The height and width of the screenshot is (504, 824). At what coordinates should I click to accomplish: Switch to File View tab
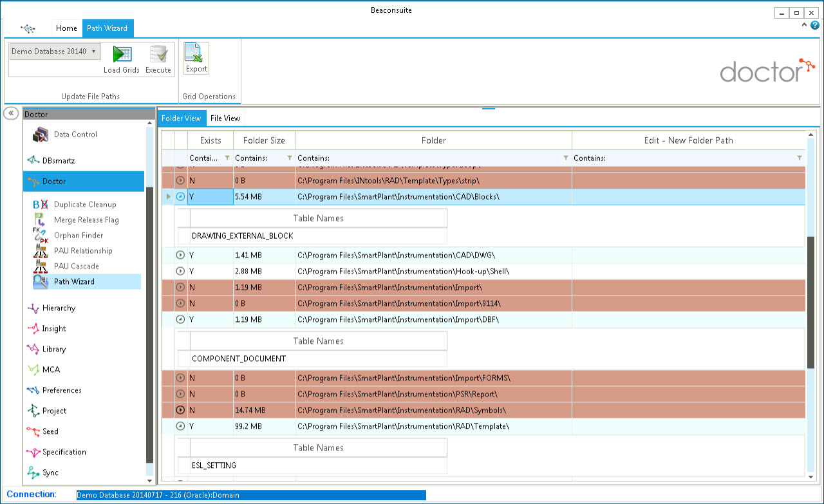click(x=225, y=118)
